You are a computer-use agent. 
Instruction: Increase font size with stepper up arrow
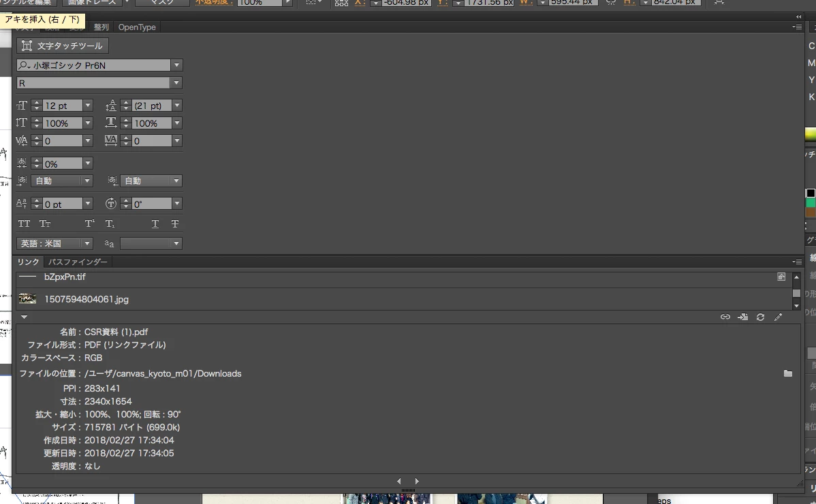coord(36,102)
